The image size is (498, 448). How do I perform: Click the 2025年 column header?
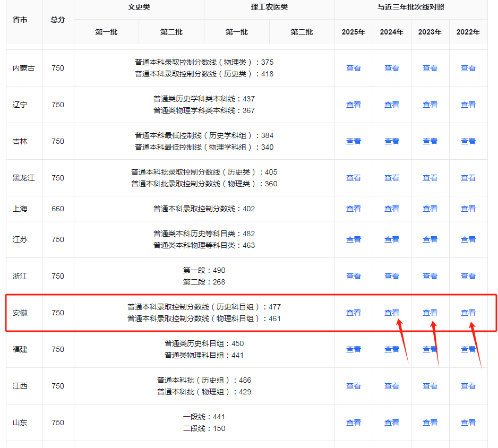coord(354,32)
